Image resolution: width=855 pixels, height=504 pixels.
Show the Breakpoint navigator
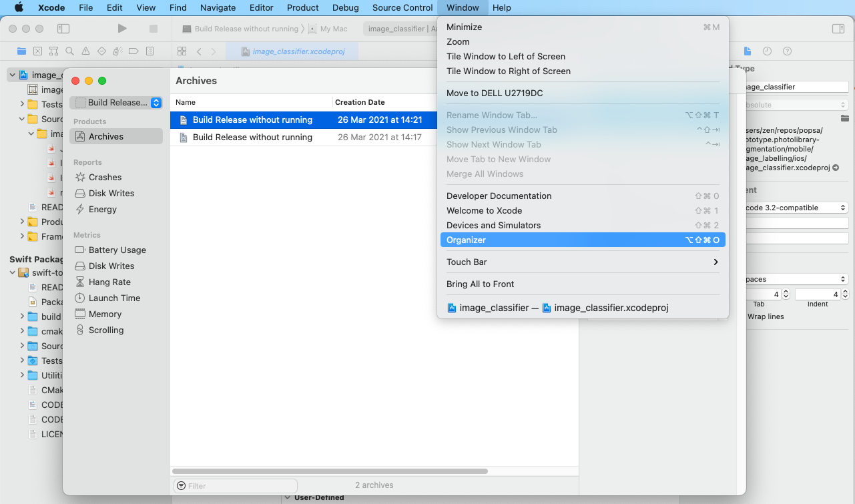pos(133,51)
